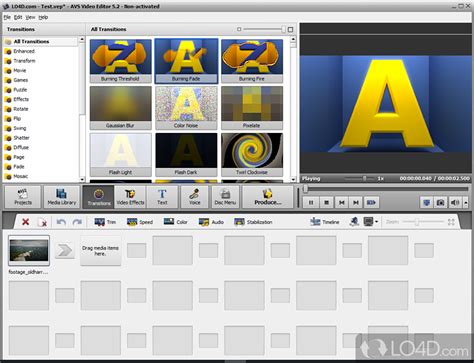Click the preview seek bar handle
The height and width of the screenshot is (363, 474).
tap(305, 189)
